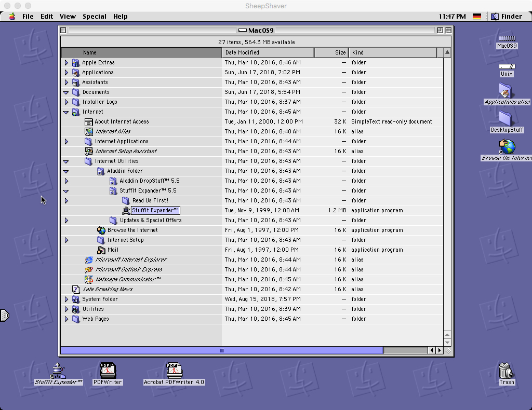Viewport: 532px width, 410px height.
Task: Expand the Applications folder triangle
Action: [x=66, y=73]
